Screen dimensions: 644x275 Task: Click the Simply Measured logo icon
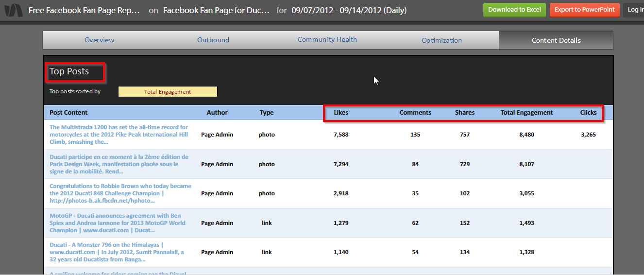pos(13,10)
